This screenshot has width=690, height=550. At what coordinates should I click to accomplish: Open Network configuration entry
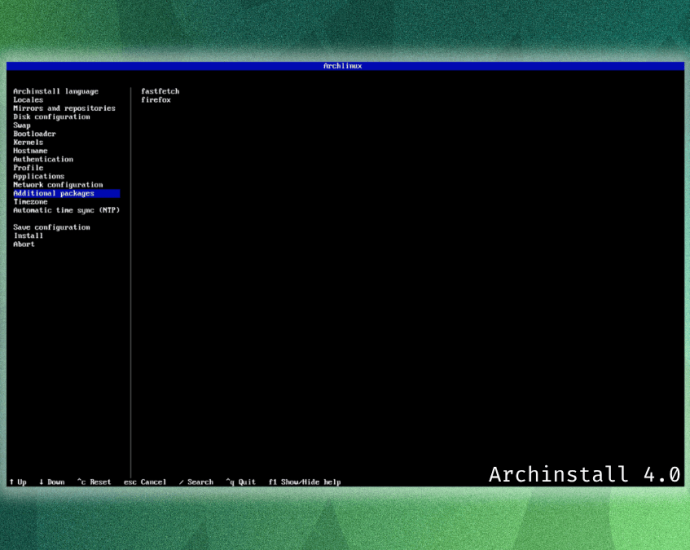click(x=58, y=185)
